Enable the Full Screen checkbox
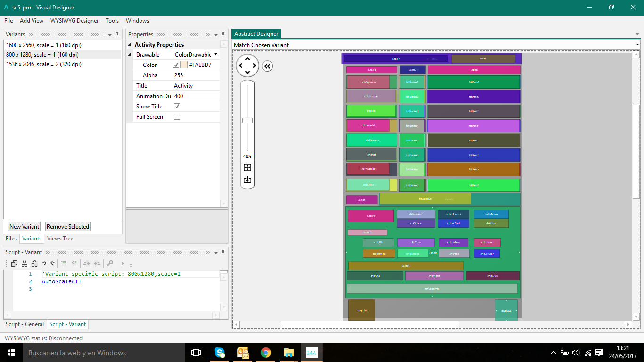This screenshot has width=644, height=362. tap(177, 117)
